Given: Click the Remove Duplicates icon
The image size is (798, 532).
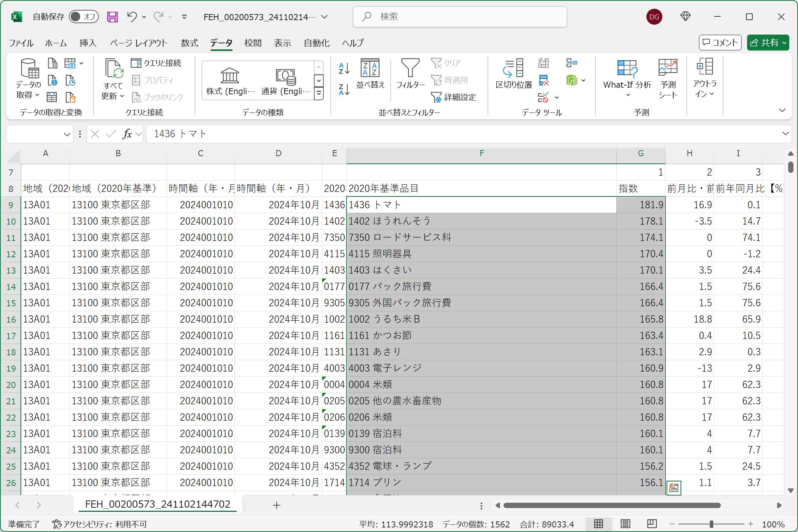Looking at the screenshot, I should click(543, 80).
